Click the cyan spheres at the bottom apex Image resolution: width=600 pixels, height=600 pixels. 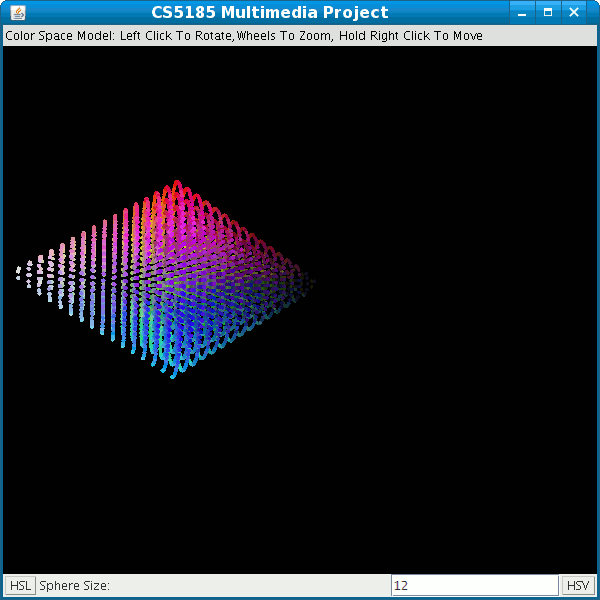tap(174, 373)
